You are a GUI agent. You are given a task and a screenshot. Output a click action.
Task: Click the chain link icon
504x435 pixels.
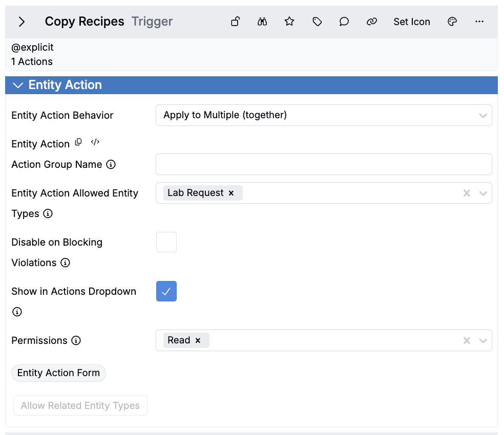click(x=372, y=21)
